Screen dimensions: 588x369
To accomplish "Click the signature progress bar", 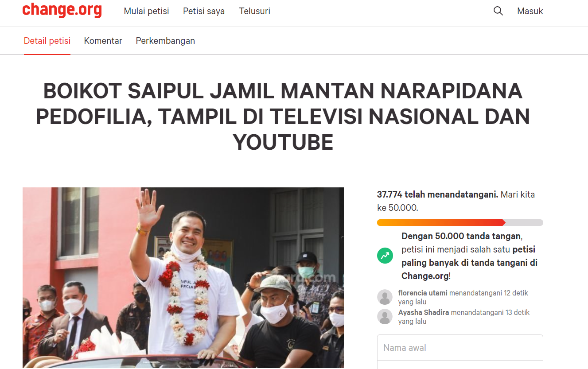I will pos(460,222).
